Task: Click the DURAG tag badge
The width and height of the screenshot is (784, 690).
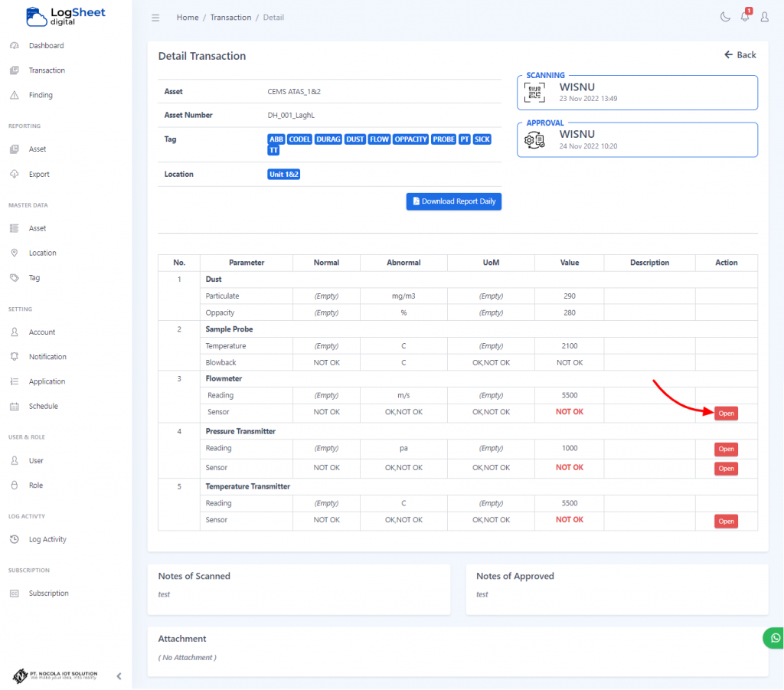Action: [x=328, y=139]
